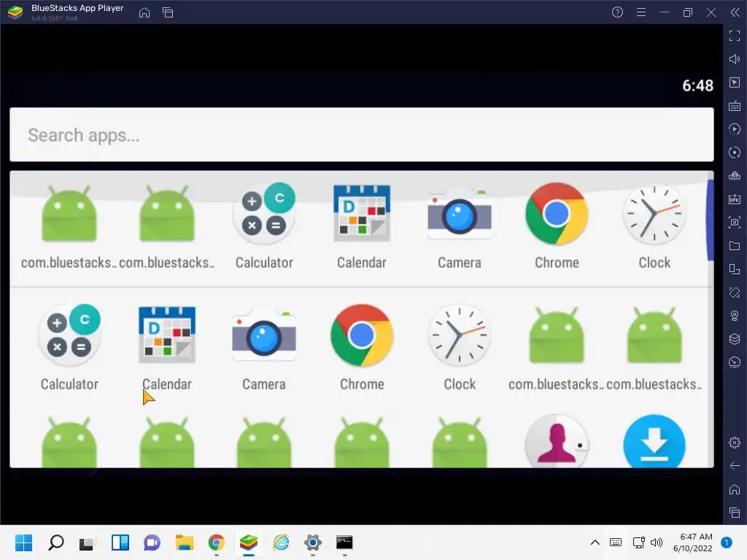Open the multi-instance manager layers icon
Viewport: 747px width, 560px height.
pos(735,339)
